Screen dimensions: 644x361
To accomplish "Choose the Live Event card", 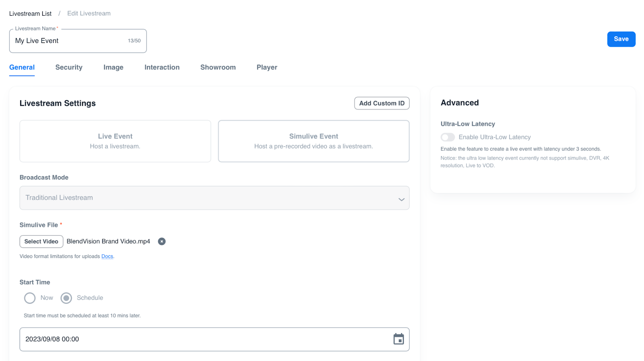I will (x=115, y=141).
